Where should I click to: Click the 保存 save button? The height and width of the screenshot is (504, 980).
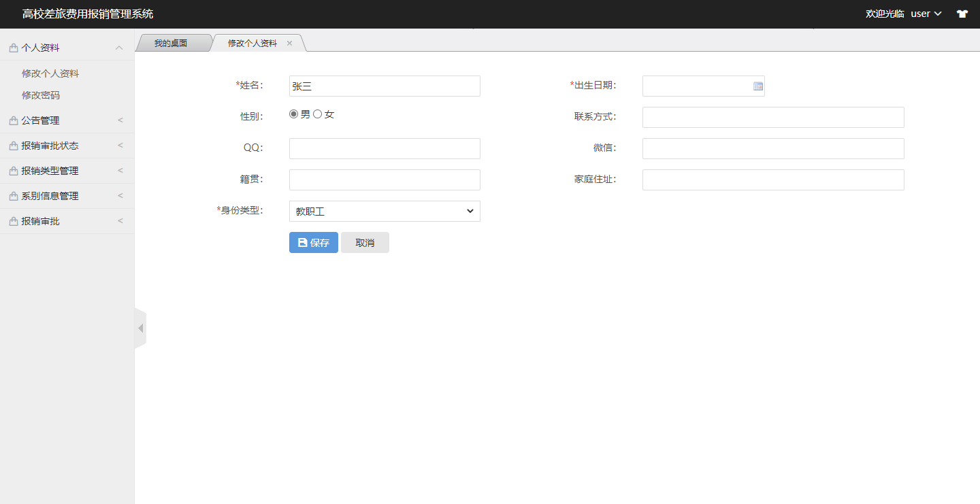coord(313,242)
